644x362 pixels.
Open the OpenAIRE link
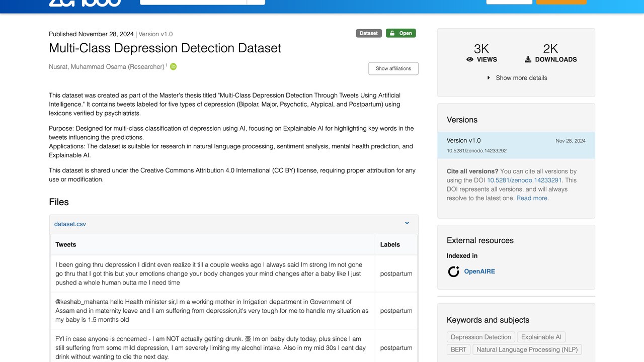click(x=479, y=271)
